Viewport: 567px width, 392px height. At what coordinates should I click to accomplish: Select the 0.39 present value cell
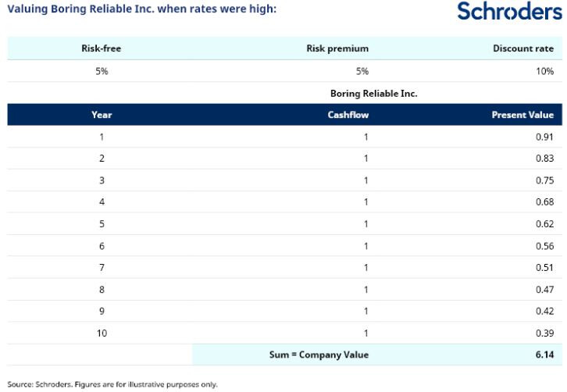545,333
